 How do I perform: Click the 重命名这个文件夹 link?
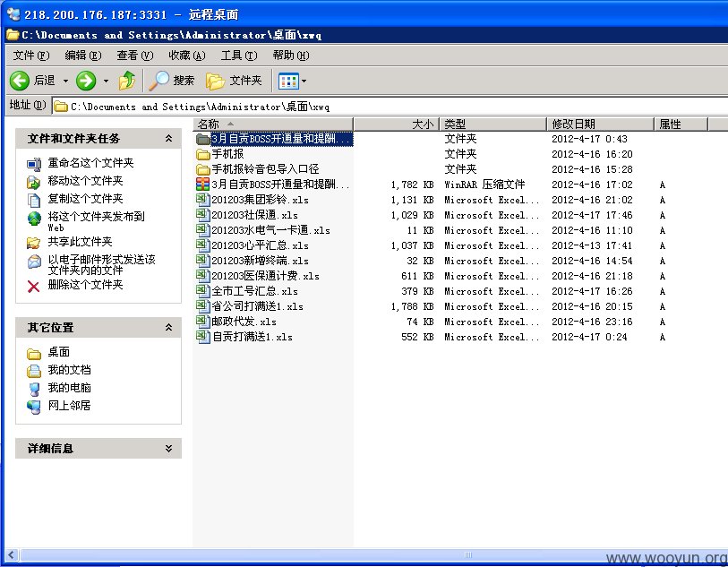(x=91, y=163)
